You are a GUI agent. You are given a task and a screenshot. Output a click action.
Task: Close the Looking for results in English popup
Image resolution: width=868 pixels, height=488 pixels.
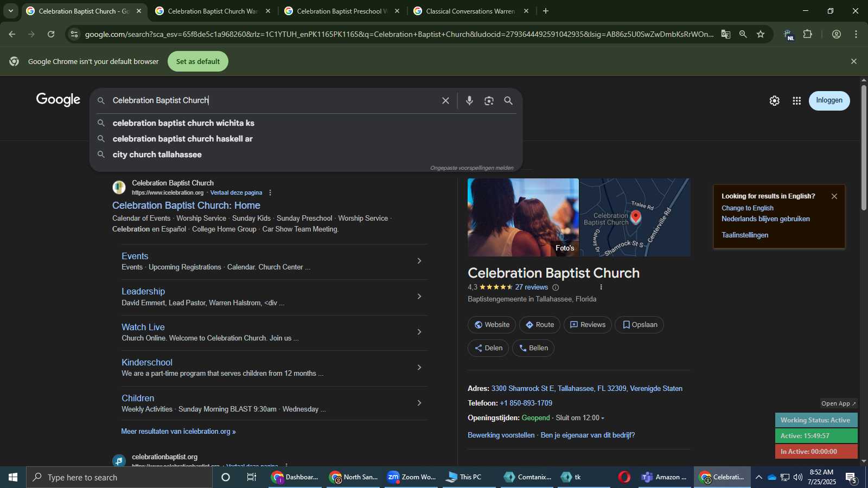tap(834, 196)
